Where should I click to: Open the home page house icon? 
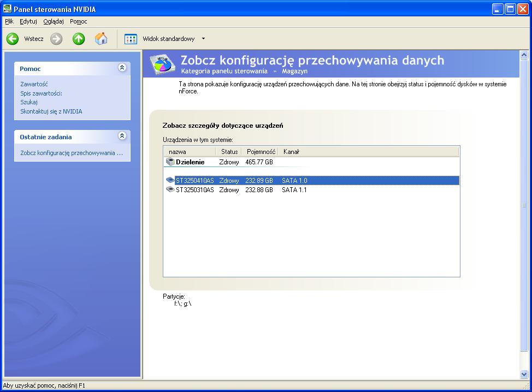[101, 39]
